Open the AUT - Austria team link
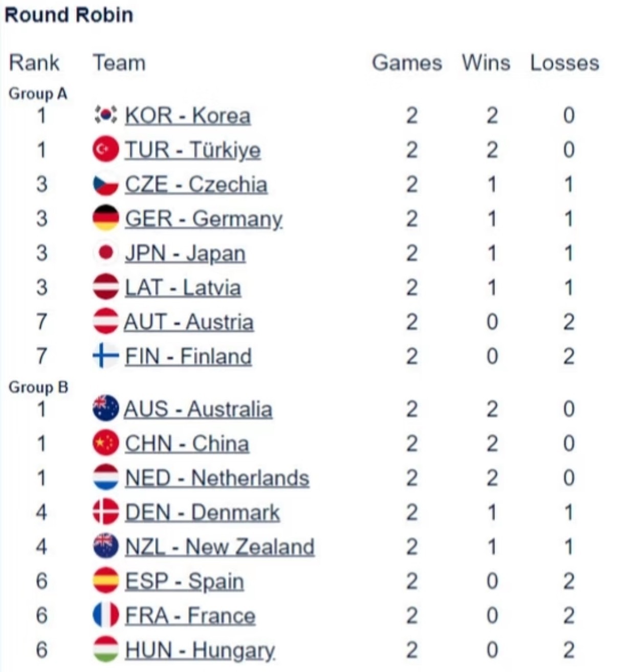 [x=189, y=322]
